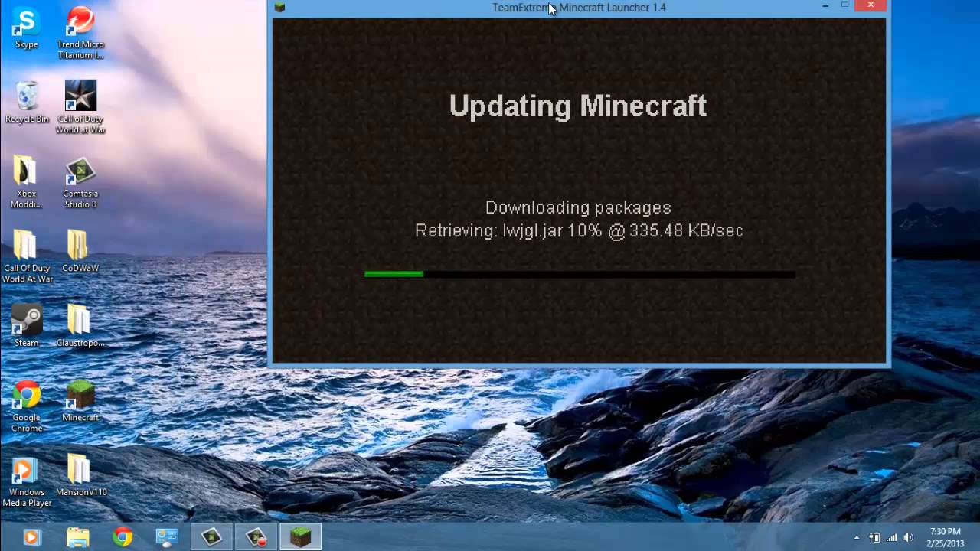
Task: Select the Steam desktop shortcut
Action: (x=27, y=326)
